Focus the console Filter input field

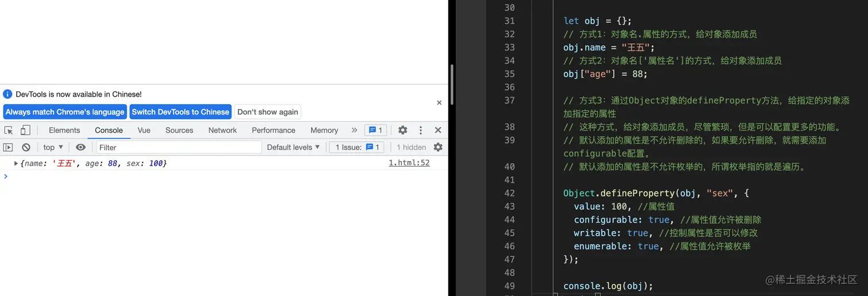tap(179, 148)
